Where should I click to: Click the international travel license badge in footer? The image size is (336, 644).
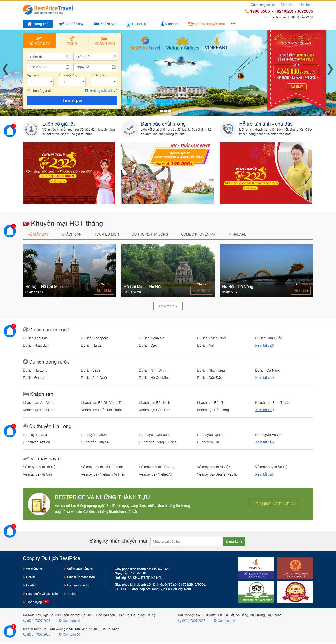coord(295,568)
